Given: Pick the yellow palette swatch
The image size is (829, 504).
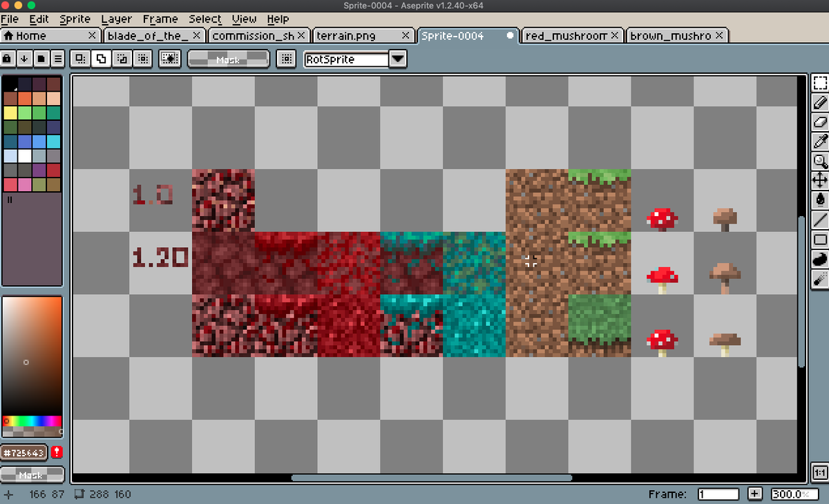Looking at the screenshot, I should pyautogui.click(x=10, y=113).
